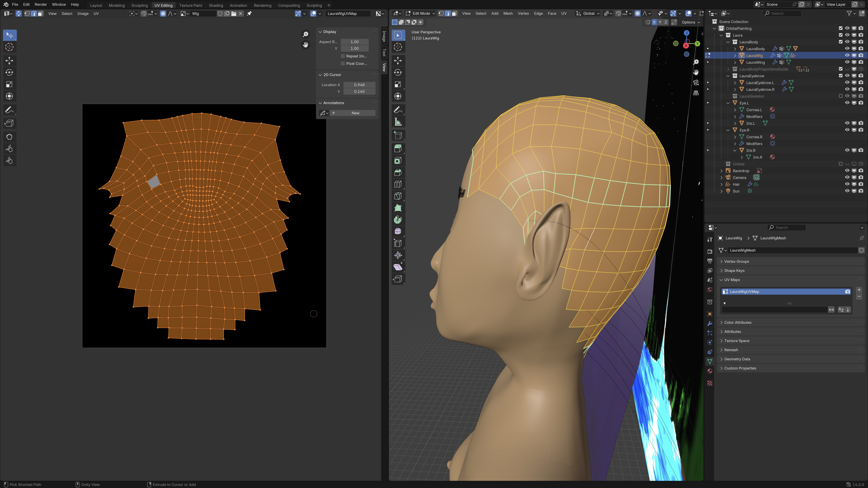Select the Measure tool in 3D viewport
The width and height of the screenshot is (868, 488).
tap(398, 122)
